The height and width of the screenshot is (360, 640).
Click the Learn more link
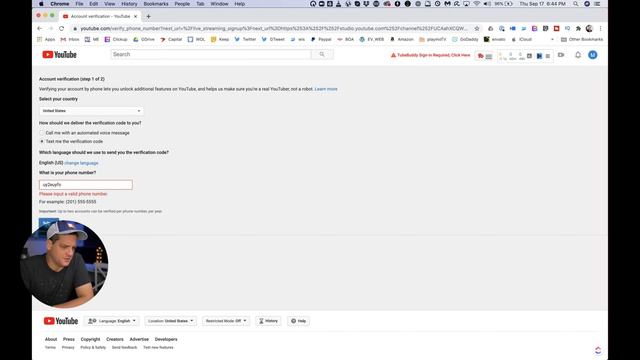point(326,89)
